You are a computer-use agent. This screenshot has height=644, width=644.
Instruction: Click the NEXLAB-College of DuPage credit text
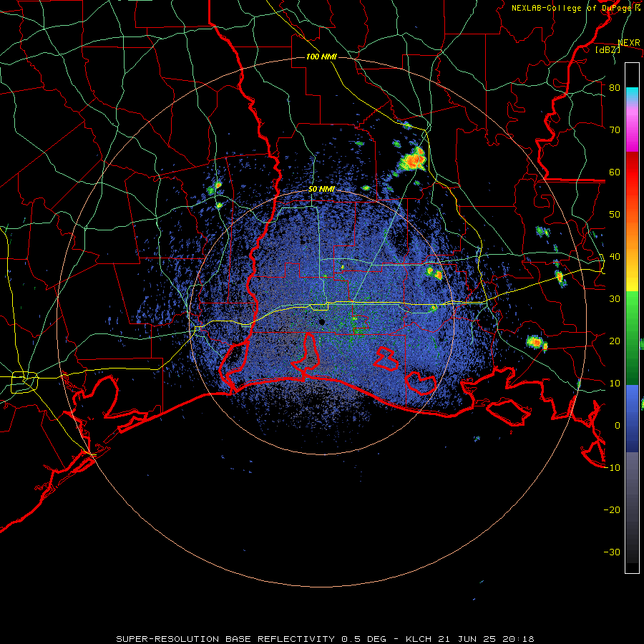pyautogui.click(x=575, y=8)
